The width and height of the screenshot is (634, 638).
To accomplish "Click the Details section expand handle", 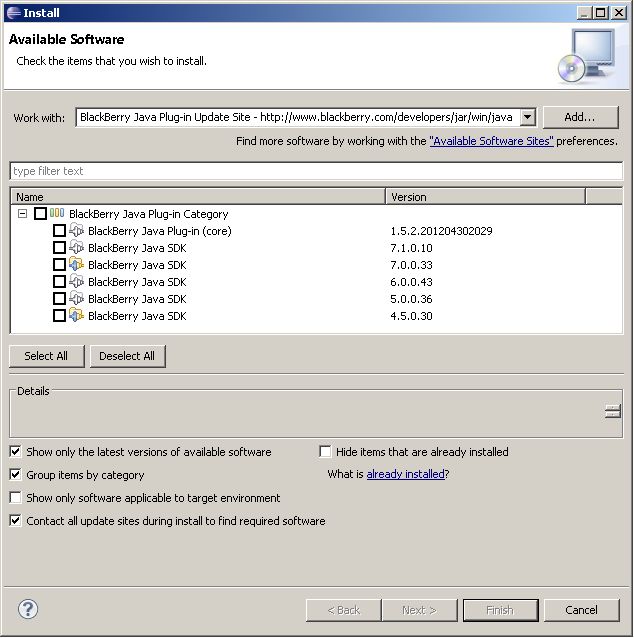I will click(x=612, y=411).
